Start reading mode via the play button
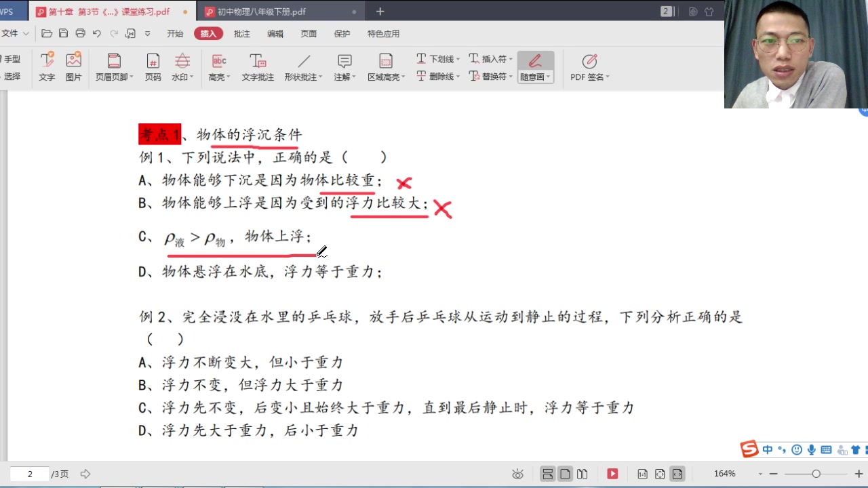 (612, 474)
